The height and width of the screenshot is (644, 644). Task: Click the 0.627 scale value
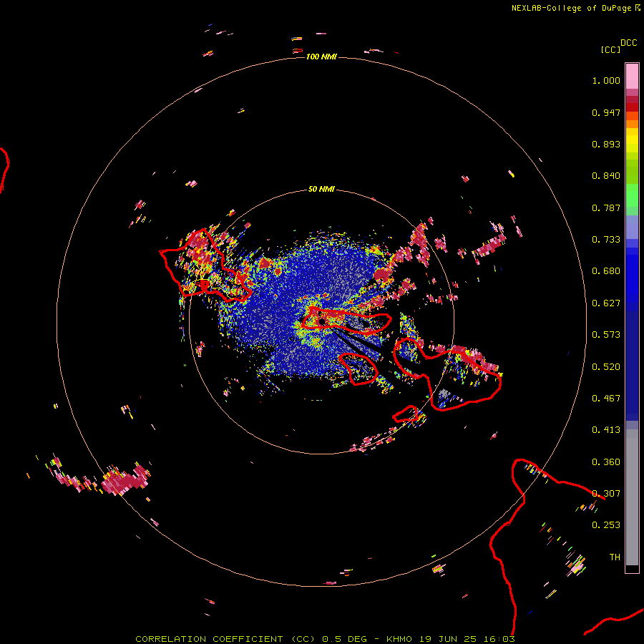606,303
